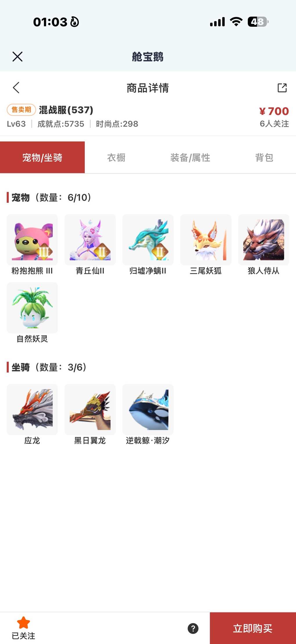The image size is (296, 644).
Task: Tap the 立即购买 button
Action: [x=253, y=628]
